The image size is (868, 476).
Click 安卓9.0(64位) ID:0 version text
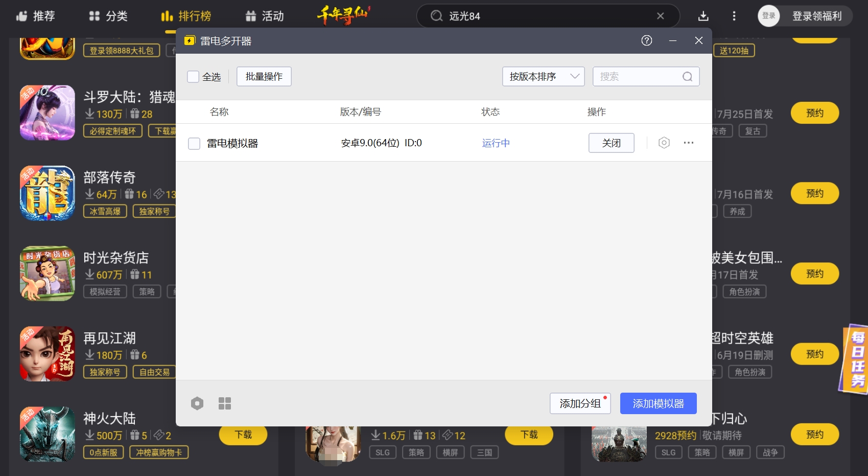(382, 143)
